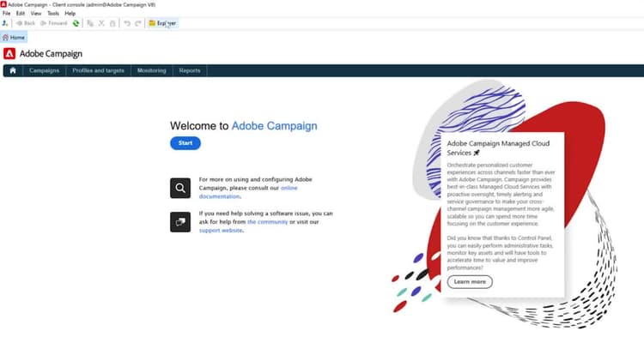Screen dimensions: 644x361
Task: Open the Explorer from the toolbar
Action: pos(162,23)
